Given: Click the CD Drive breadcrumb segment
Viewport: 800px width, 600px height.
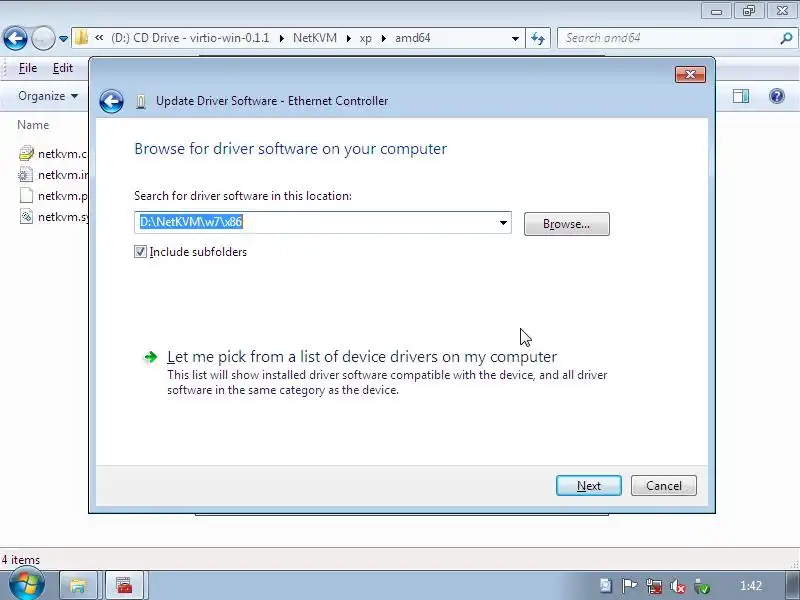Looking at the screenshot, I should pyautogui.click(x=190, y=38).
